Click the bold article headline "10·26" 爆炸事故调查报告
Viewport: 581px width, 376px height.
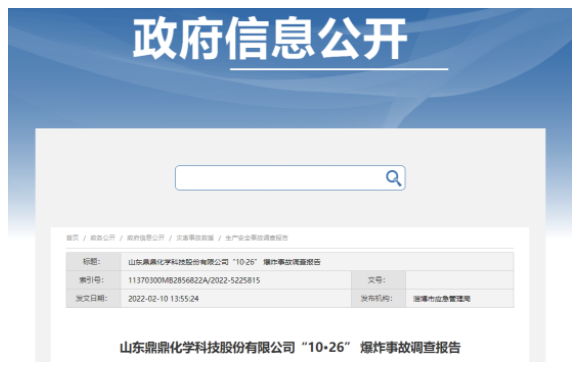coord(290,347)
